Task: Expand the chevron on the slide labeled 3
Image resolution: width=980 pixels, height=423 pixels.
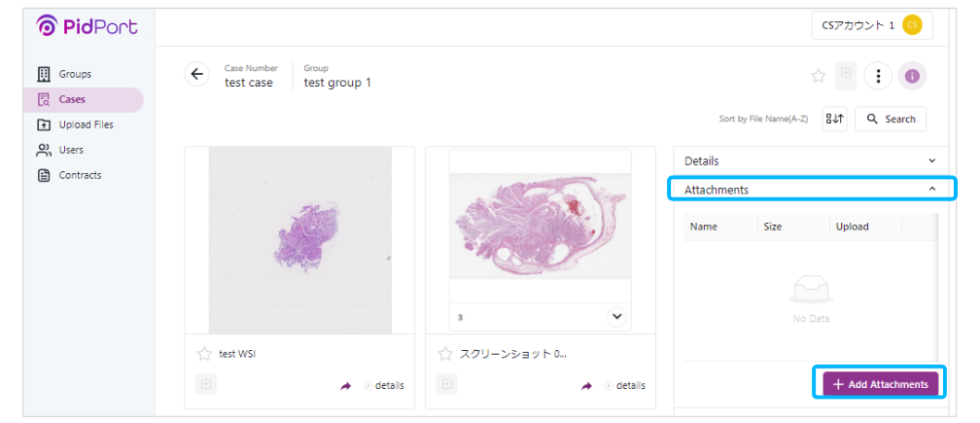Action: click(616, 317)
